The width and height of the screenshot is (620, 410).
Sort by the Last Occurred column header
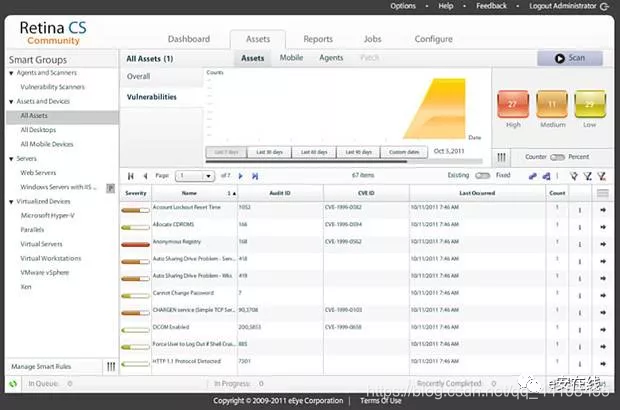click(477, 193)
